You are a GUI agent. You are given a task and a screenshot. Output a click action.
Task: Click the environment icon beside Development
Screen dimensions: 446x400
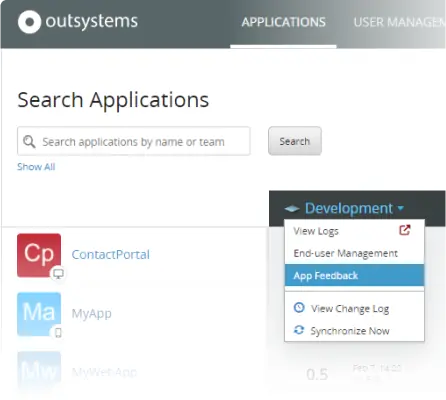click(292, 209)
